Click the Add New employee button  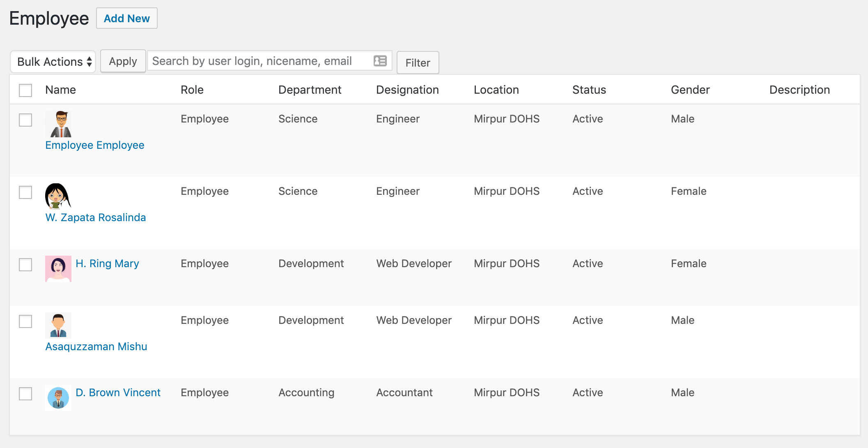point(126,18)
